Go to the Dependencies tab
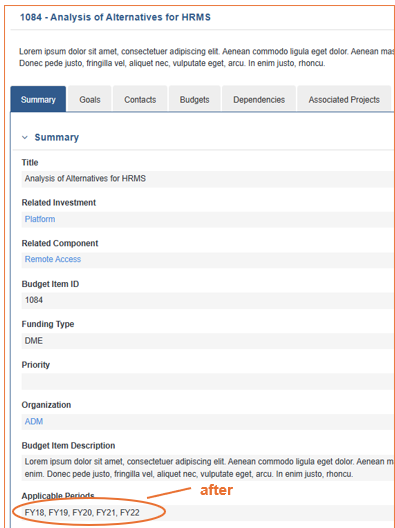This screenshot has width=395, height=528. 259,99
